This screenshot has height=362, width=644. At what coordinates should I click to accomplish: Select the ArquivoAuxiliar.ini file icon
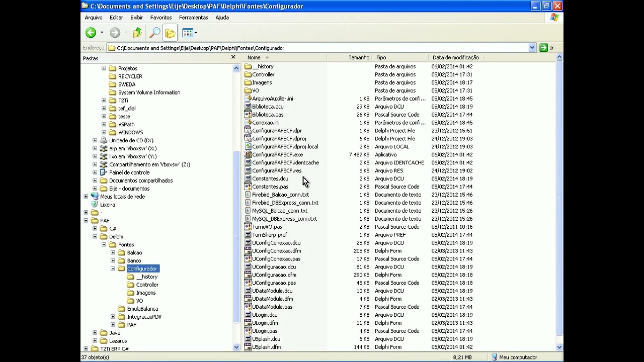[248, 99]
